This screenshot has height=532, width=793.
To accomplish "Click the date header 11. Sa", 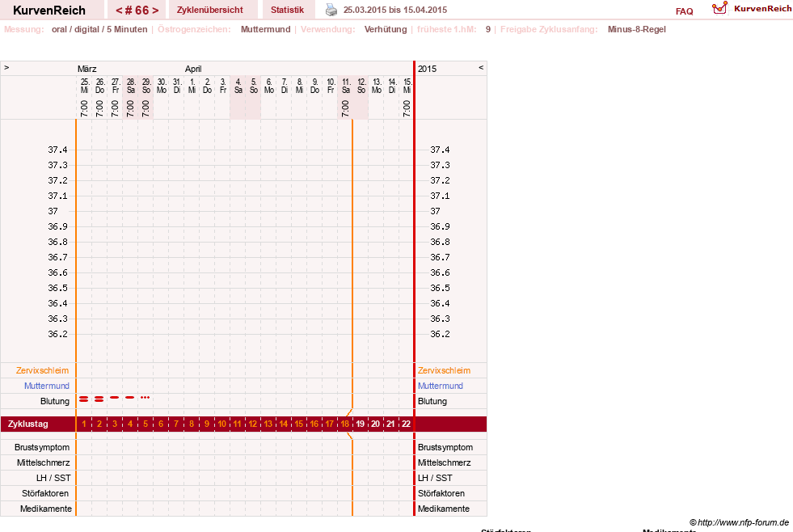I will pyautogui.click(x=345, y=86).
